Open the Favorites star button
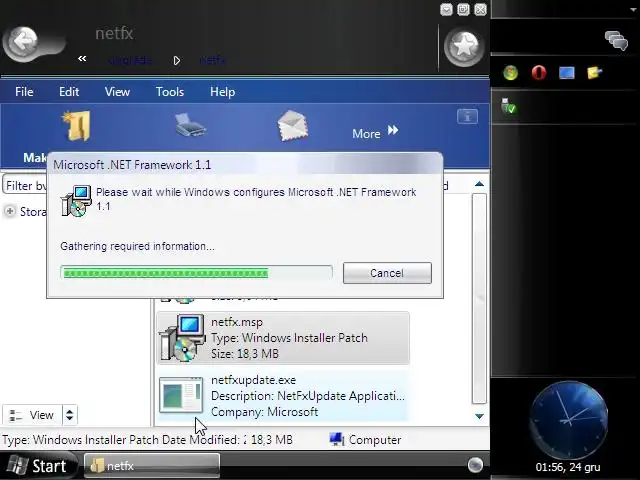 coord(464,47)
